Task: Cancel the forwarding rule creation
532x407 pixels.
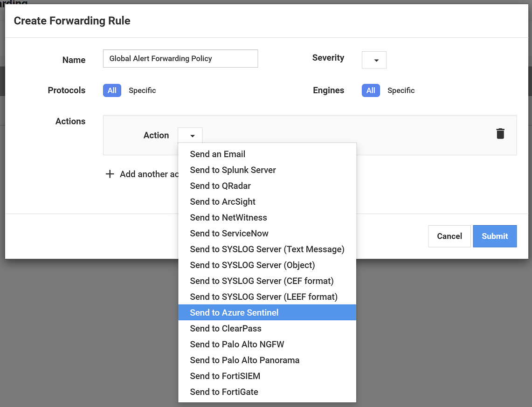Action: point(449,236)
